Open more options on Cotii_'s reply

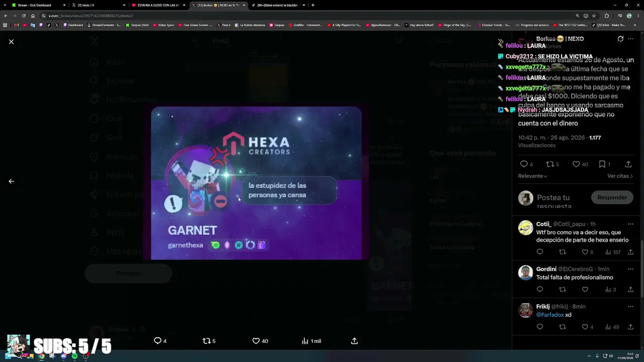(630, 224)
